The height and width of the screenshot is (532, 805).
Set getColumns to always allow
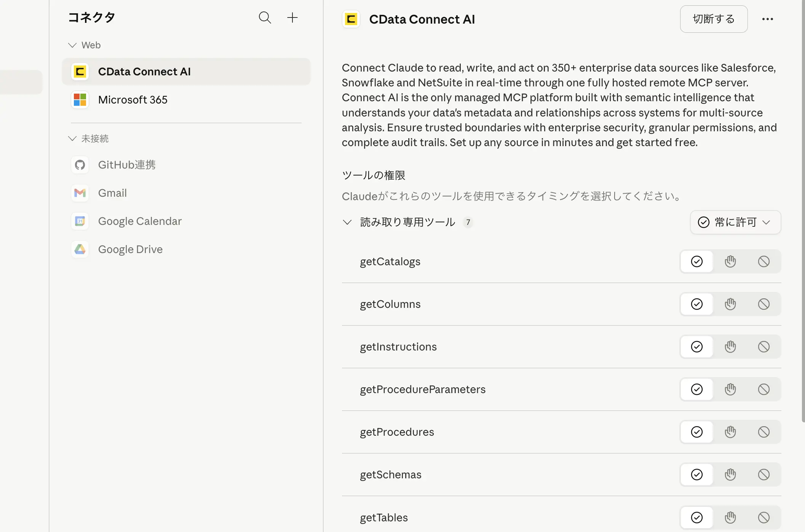(x=697, y=304)
